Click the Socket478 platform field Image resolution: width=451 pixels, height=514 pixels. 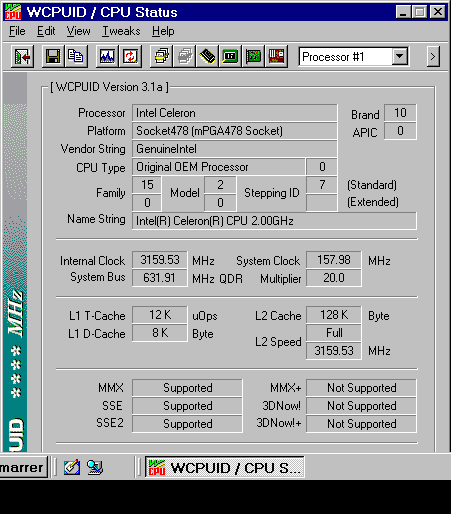[235, 131]
